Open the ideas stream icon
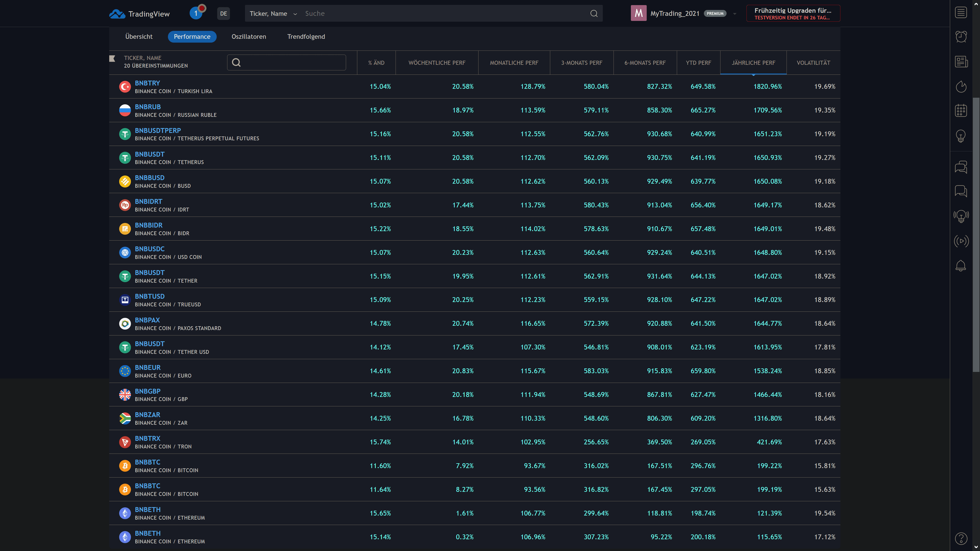 tap(961, 216)
